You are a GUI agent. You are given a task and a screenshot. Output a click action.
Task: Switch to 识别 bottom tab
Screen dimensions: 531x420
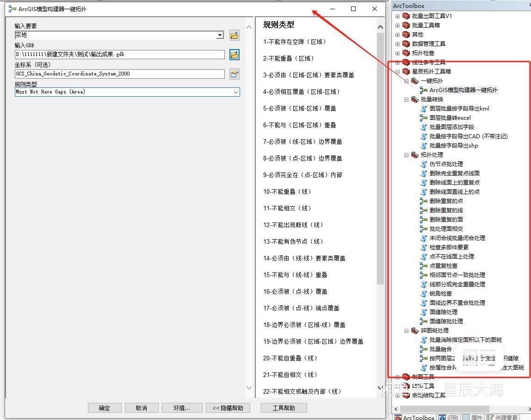tap(448, 417)
